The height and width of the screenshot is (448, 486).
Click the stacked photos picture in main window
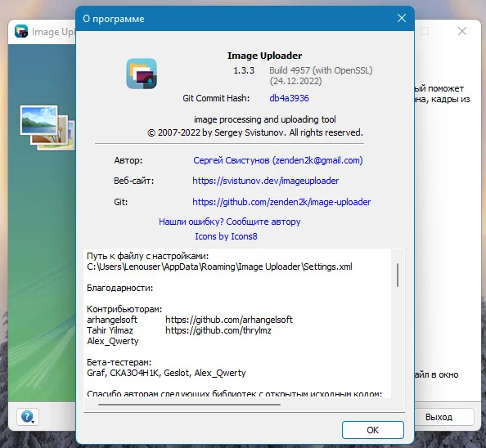click(47, 128)
